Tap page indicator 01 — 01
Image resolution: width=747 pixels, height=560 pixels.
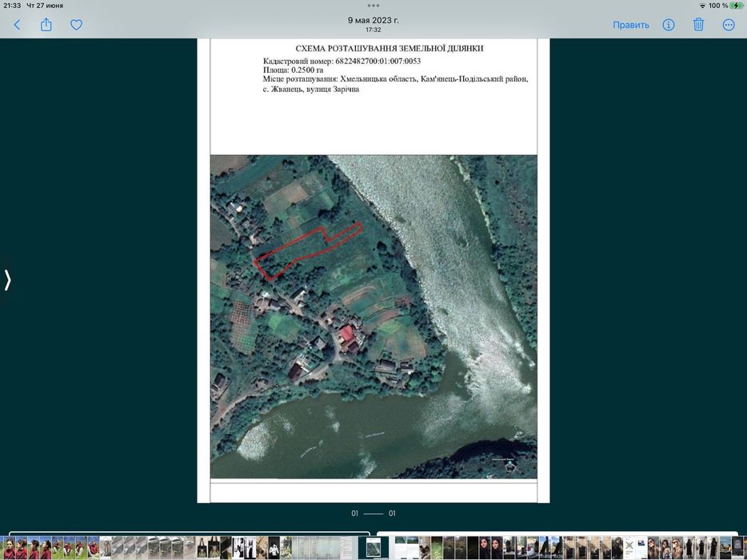tap(373, 514)
